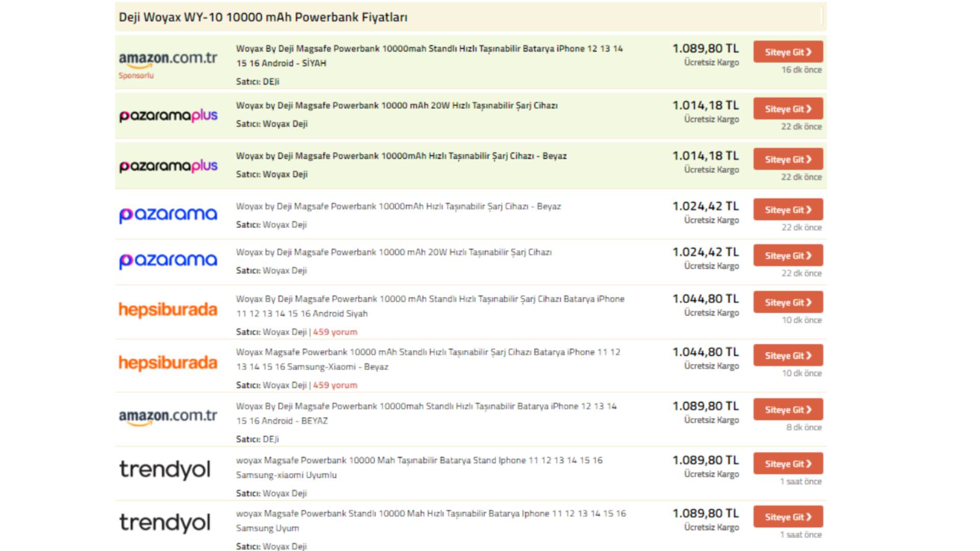The height and width of the screenshot is (551, 980).
Task: Click amazon.com.tr logo for BEYAZ listing
Action: pyautogui.click(x=168, y=417)
